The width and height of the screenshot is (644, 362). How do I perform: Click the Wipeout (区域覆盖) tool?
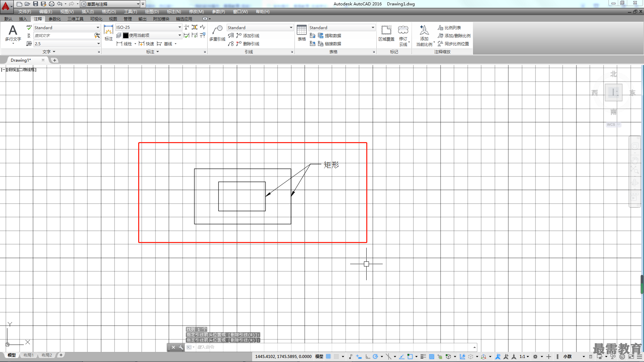pos(386,33)
